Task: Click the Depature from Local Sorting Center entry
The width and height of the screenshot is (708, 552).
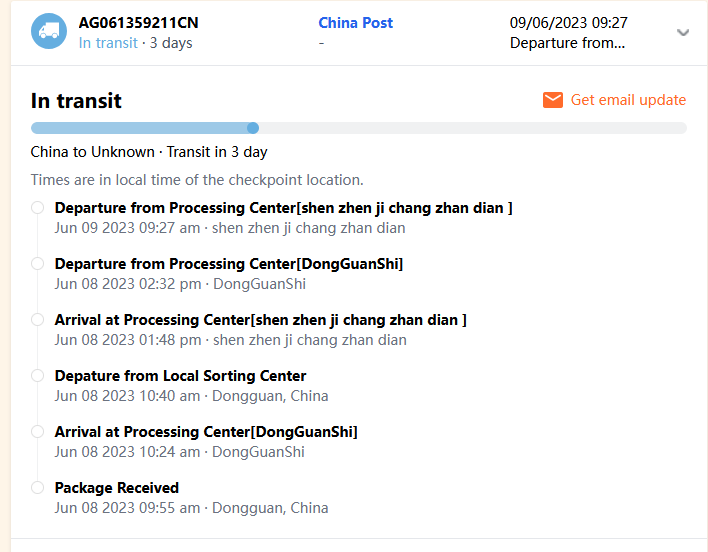Action: [180, 376]
